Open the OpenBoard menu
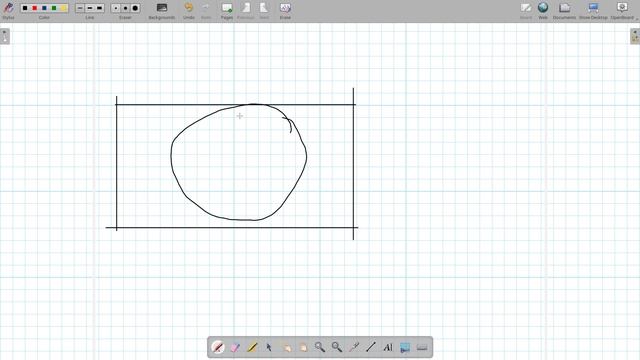The width and height of the screenshot is (640, 360). point(622,11)
